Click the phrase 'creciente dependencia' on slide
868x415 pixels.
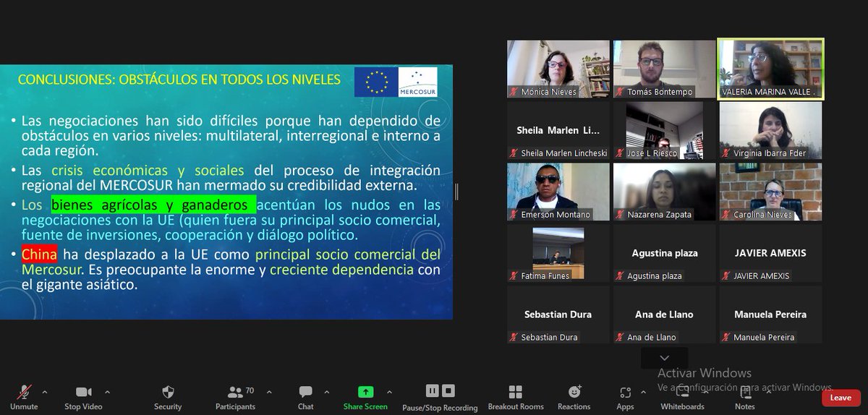[x=341, y=270]
